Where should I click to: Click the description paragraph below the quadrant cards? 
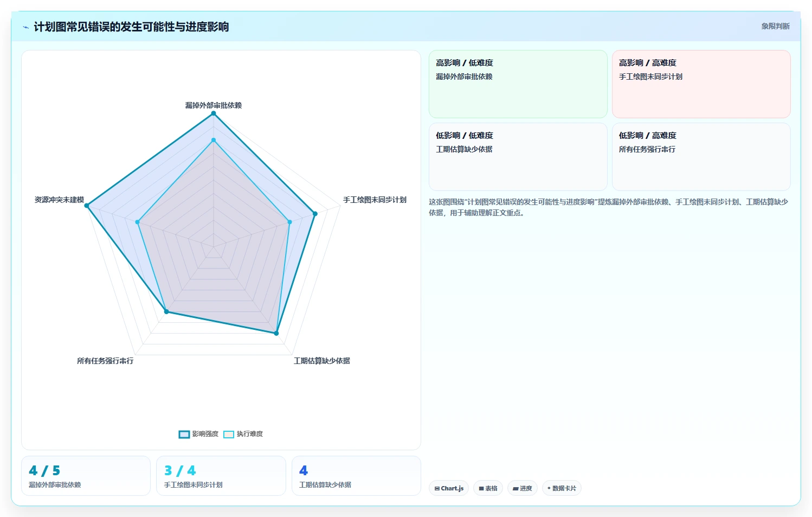pyautogui.click(x=608, y=207)
